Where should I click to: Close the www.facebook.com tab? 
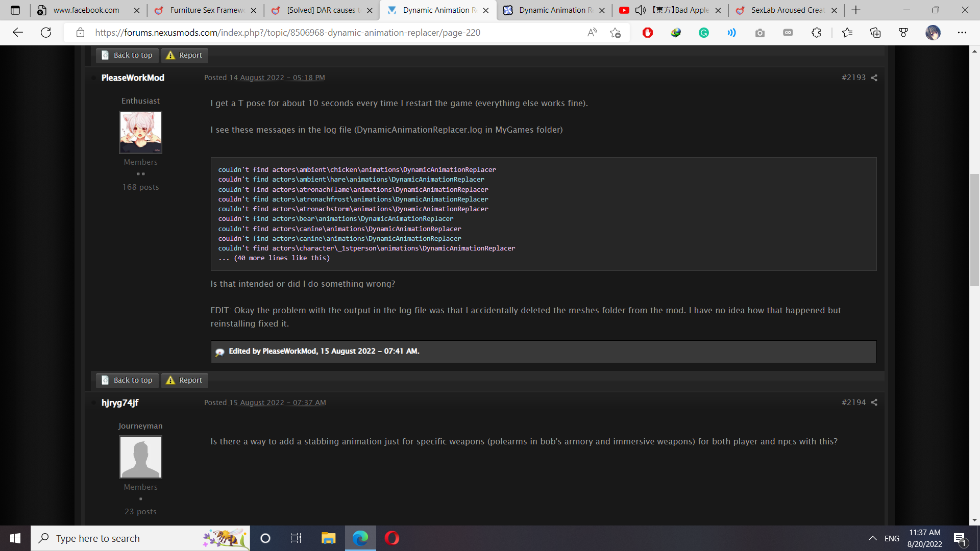tap(137, 10)
